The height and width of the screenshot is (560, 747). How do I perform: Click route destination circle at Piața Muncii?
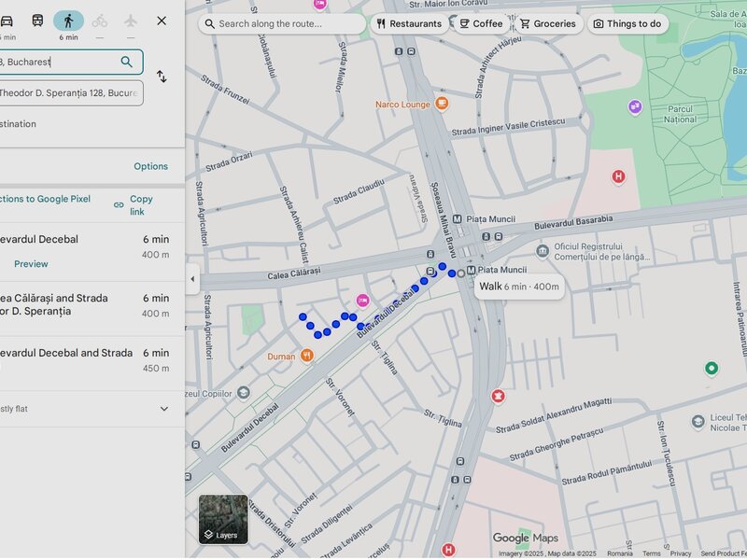coord(460,273)
